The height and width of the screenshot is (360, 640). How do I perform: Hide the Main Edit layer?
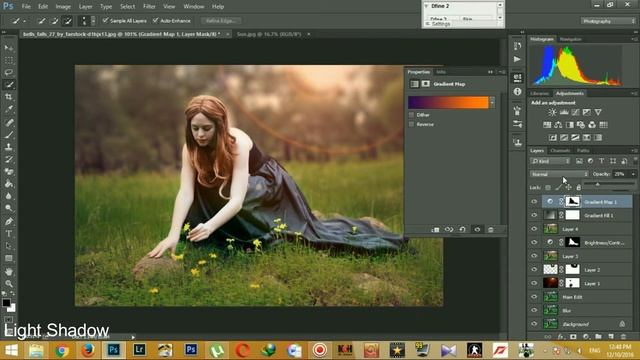pos(534,297)
